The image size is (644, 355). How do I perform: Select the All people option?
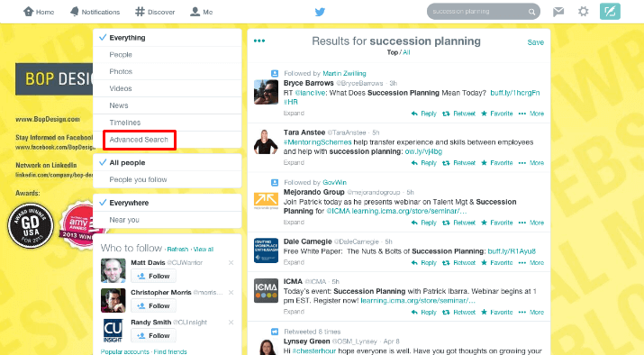coord(168,163)
